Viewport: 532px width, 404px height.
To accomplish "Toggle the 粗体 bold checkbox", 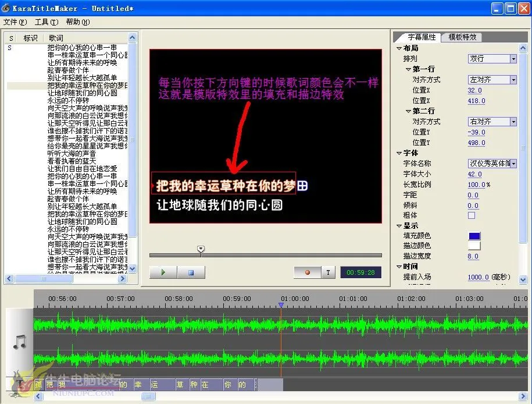I will [x=472, y=215].
